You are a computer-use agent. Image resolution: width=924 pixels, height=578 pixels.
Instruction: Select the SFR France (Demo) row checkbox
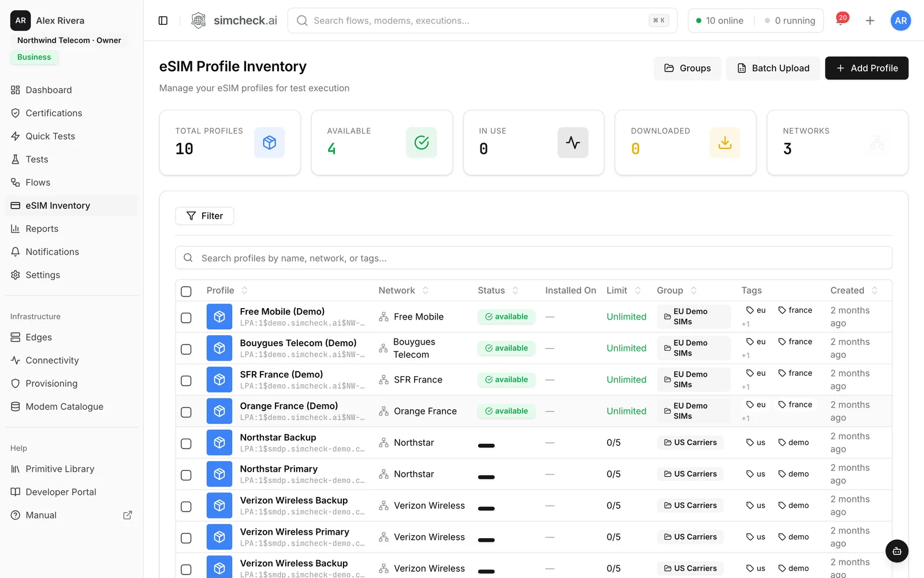(186, 381)
